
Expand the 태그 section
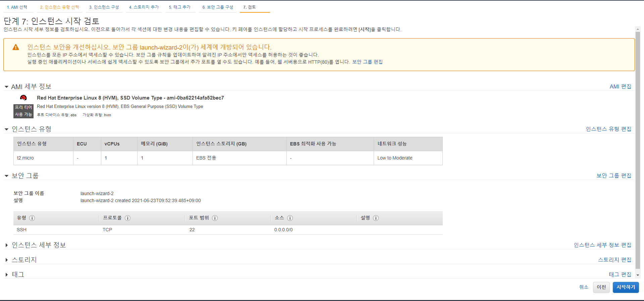tap(6, 275)
